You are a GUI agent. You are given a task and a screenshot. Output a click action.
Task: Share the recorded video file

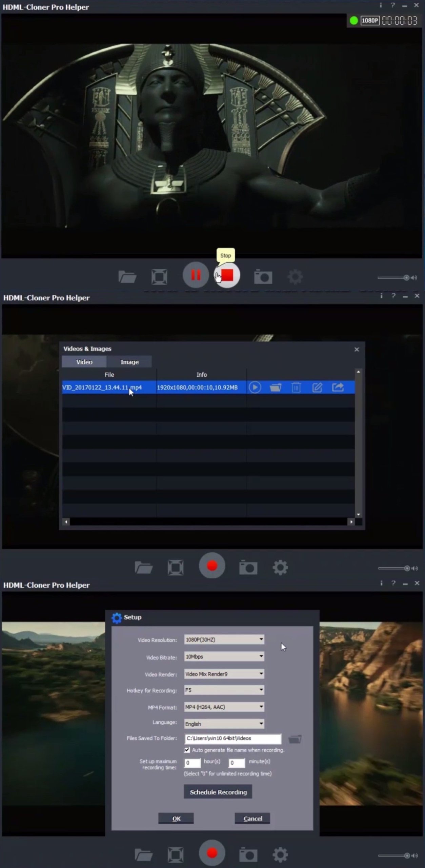pos(338,387)
